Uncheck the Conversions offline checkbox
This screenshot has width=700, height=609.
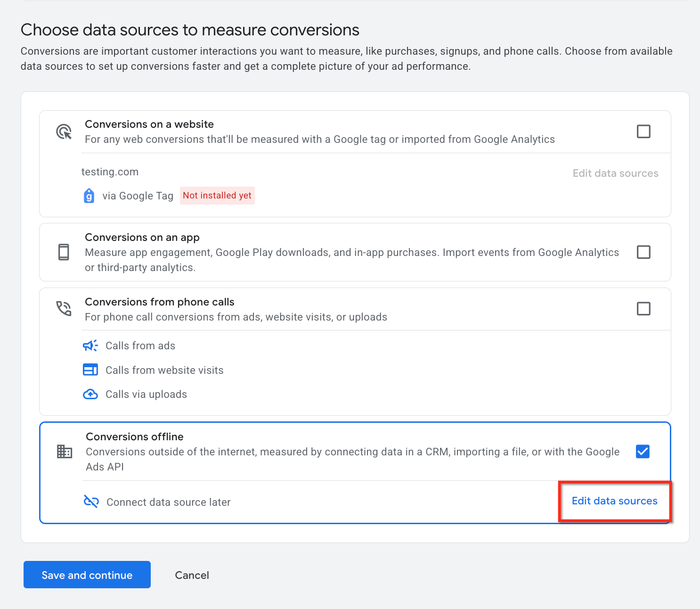[643, 452]
